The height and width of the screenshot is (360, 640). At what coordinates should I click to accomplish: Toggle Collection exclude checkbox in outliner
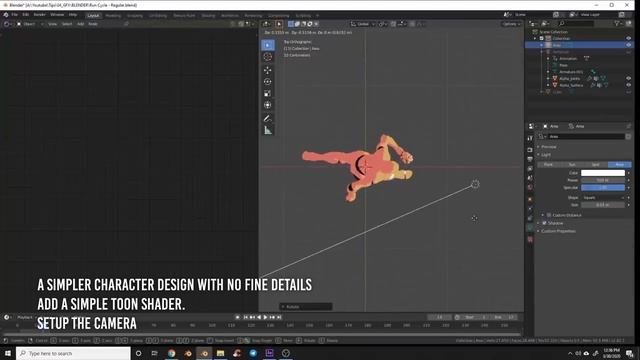[x=542, y=38]
